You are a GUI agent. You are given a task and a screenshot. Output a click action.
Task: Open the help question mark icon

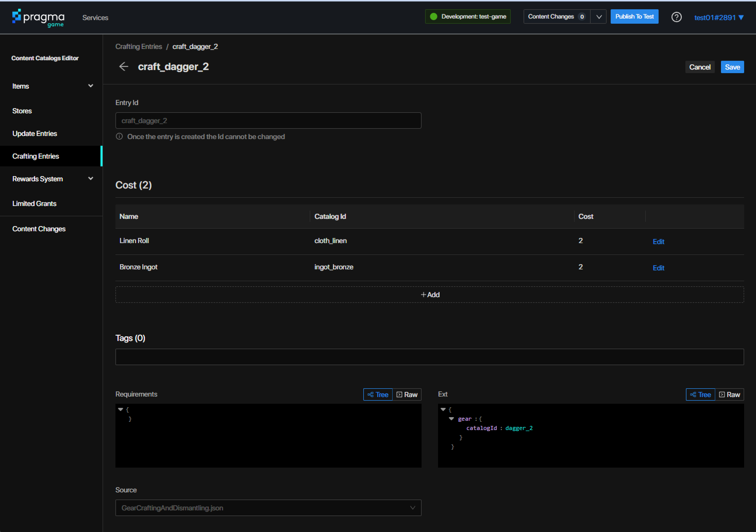click(x=676, y=17)
